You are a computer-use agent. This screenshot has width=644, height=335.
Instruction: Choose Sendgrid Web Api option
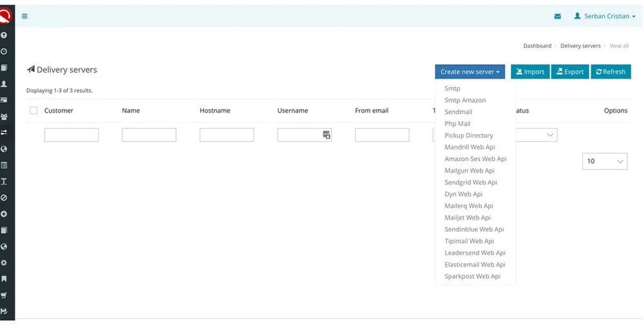[470, 182]
